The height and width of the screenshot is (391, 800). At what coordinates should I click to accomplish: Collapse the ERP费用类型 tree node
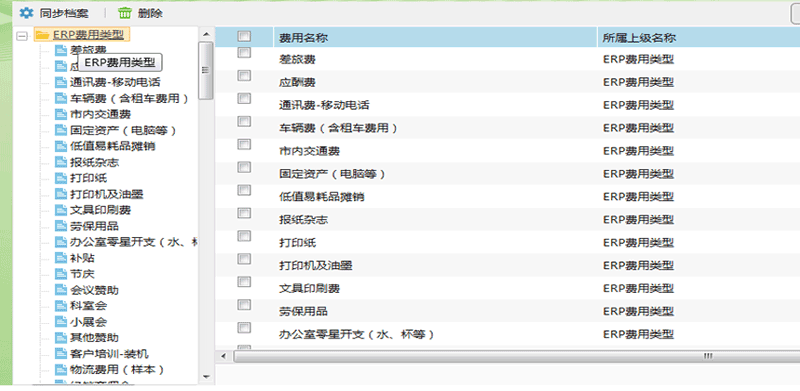(22, 36)
